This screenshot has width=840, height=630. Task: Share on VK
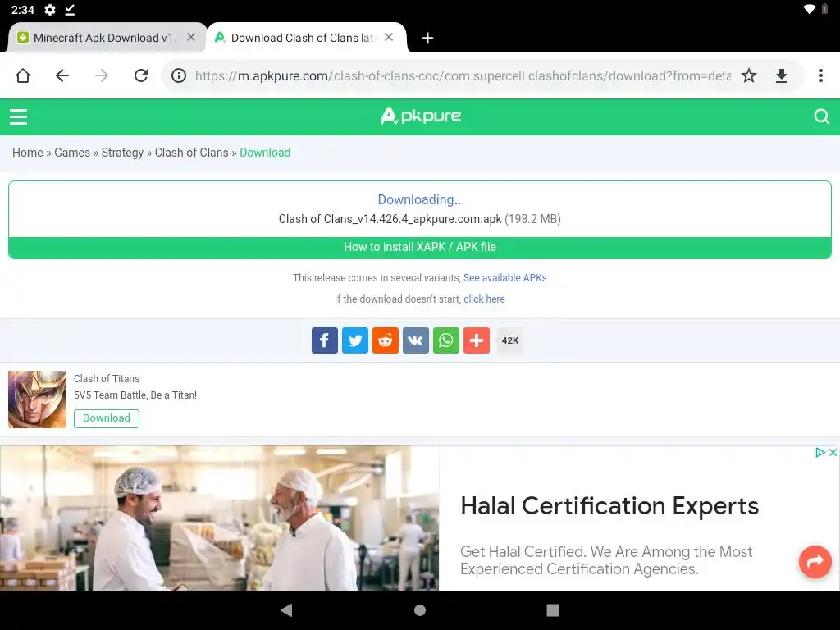coord(416,340)
